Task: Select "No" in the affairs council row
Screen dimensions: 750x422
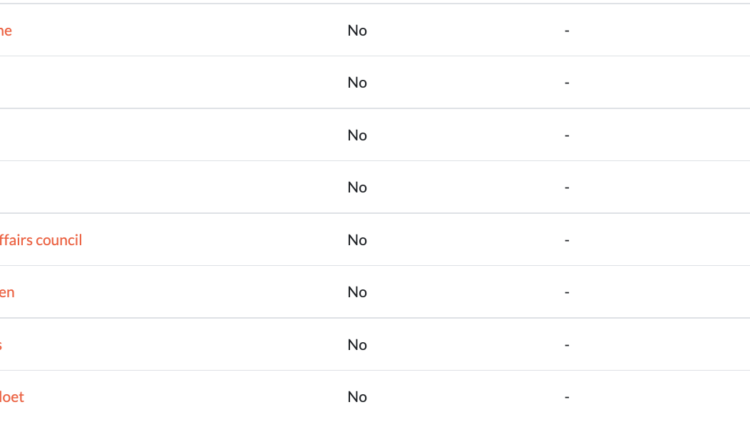Action: [x=357, y=240]
